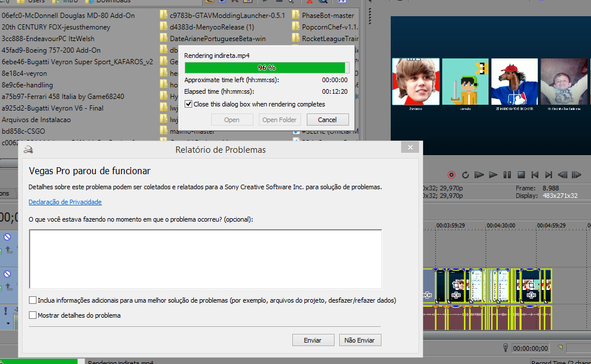This screenshot has width=591, height=364.
Task: Click the problem description text box
Action: tap(205, 259)
